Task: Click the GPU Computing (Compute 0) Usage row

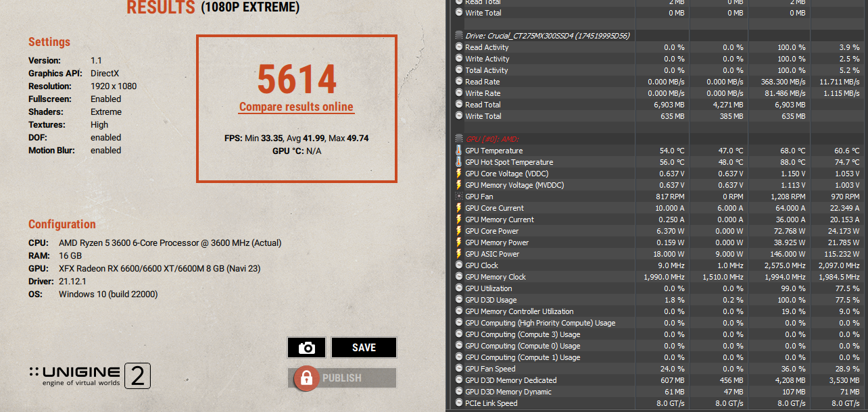Action: 656,346
